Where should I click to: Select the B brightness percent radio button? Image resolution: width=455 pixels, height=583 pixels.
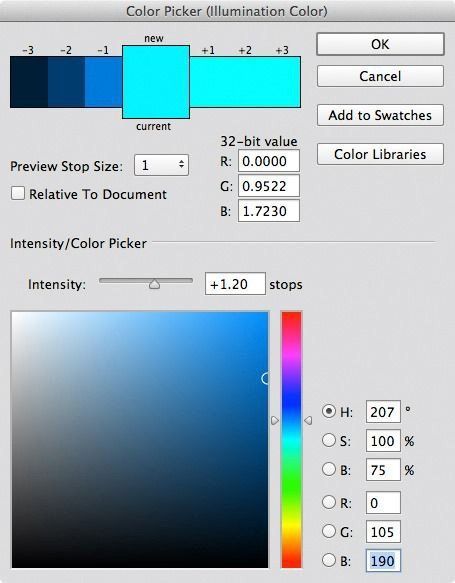(x=329, y=469)
